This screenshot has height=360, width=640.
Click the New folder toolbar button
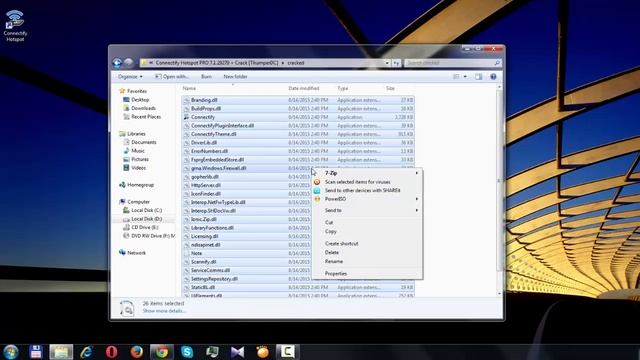coord(236,77)
